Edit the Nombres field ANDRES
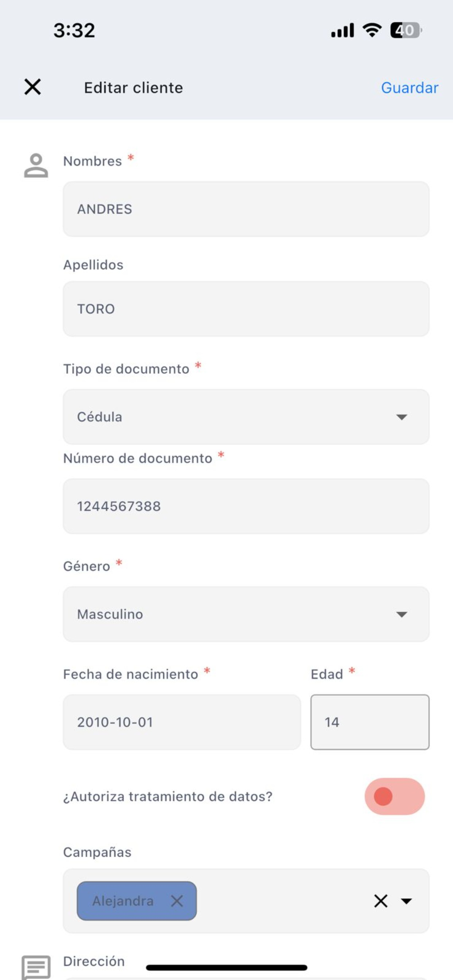453x980 pixels. [246, 209]
